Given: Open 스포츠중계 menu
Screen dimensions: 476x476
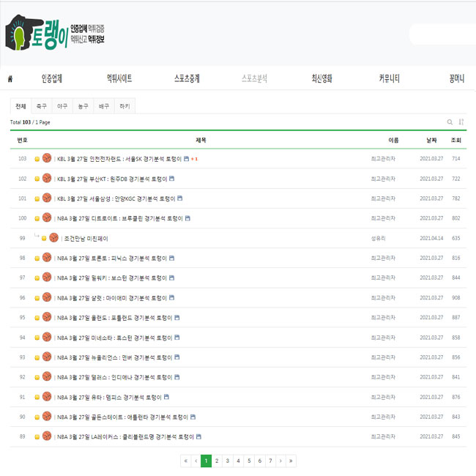Looking at the screenshot, I should point(187,78).
